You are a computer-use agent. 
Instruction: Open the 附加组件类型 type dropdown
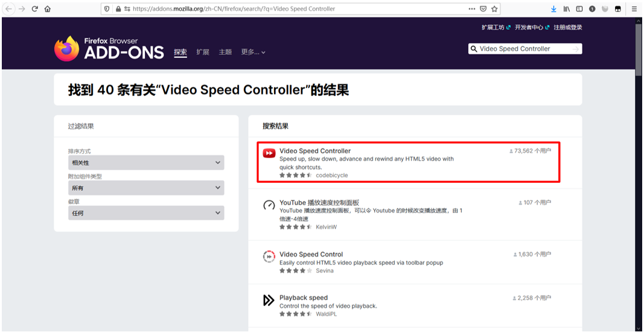[146, 188]
